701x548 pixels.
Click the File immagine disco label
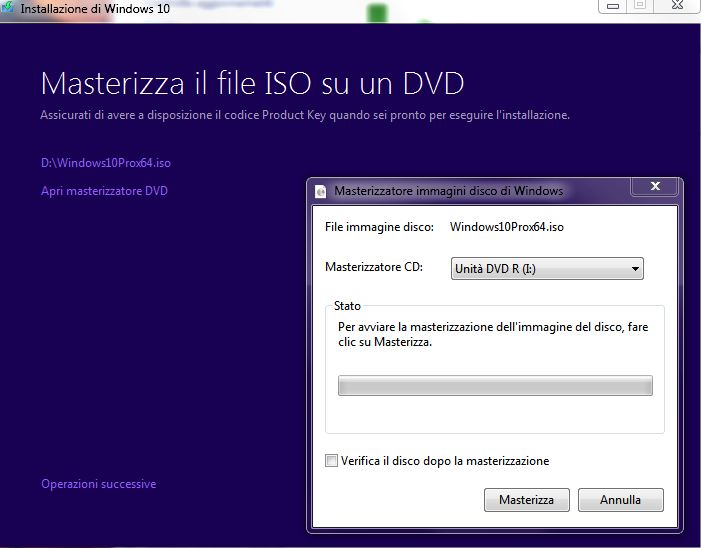click(x=379, y=227)
